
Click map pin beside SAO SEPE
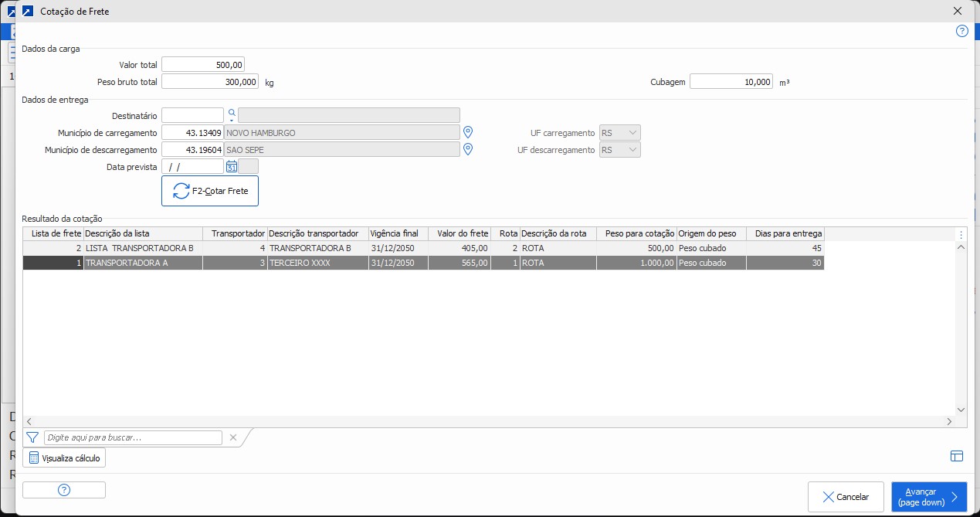(x=467, y=149)
